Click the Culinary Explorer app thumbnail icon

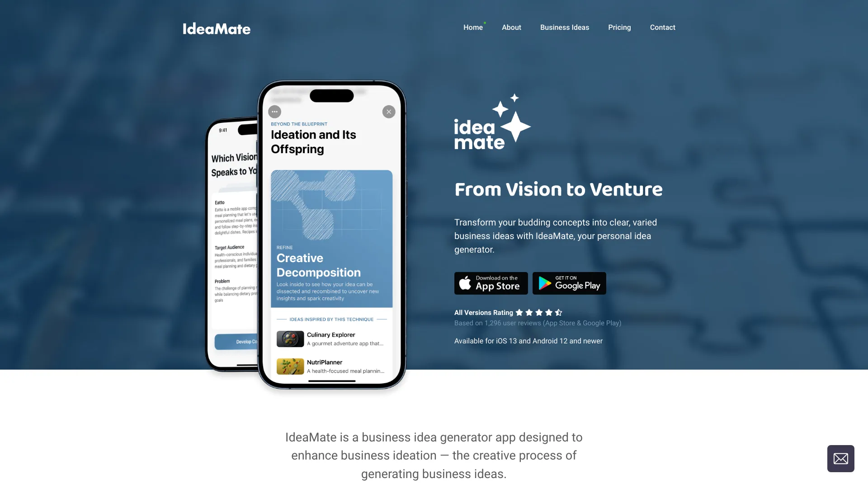click(x=289, y=338)
